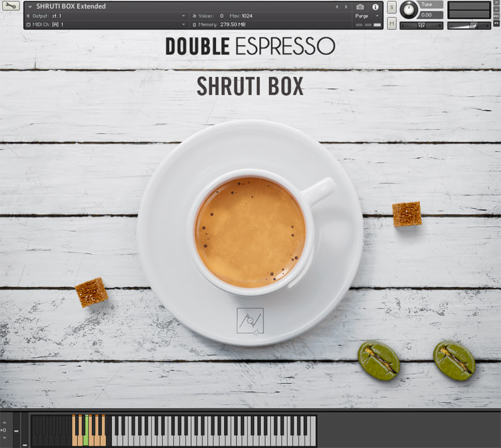Click the brown sugar cube on the right
Screen dimensions: 501x448
407,214
